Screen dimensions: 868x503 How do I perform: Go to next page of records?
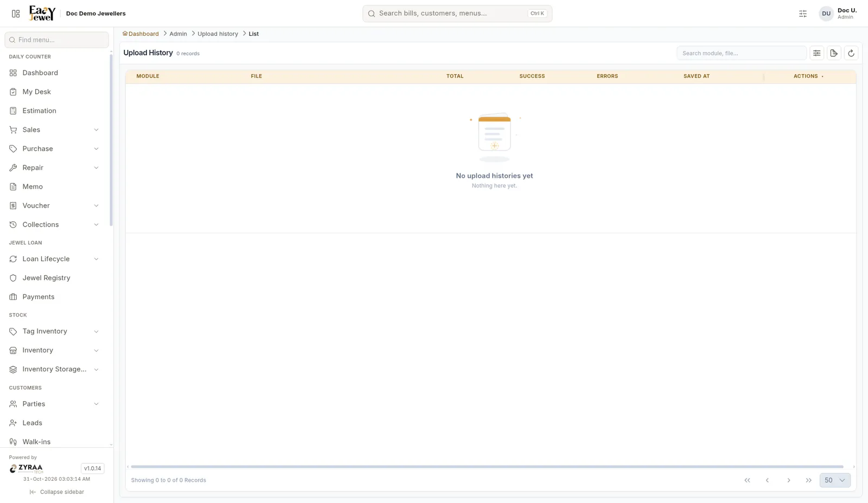coord(789,480)
